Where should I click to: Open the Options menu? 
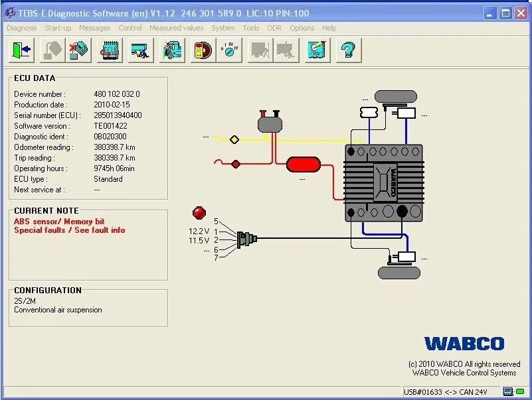302,28
